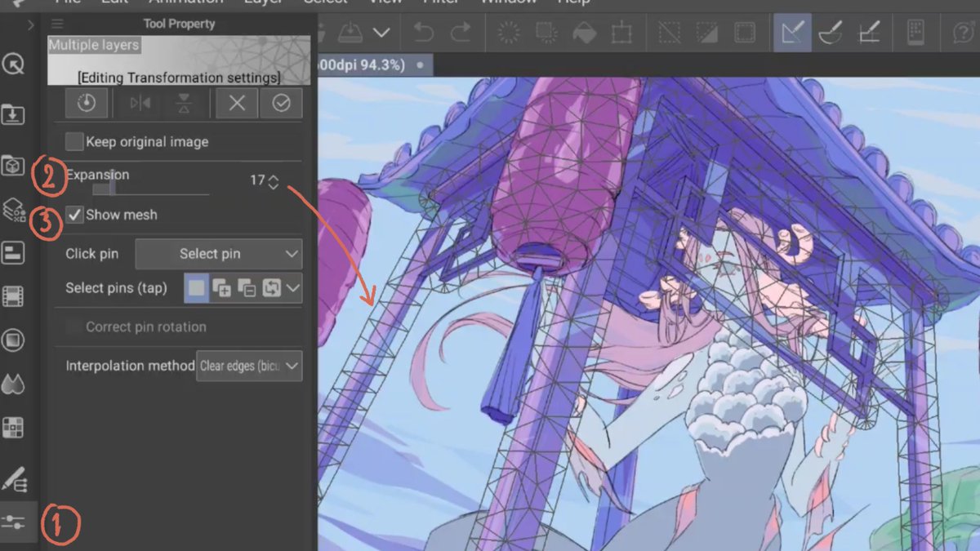Click the Scale/Rotate transform icon
980x551 pixels.
pyautogui.click(x=621, y=33)
